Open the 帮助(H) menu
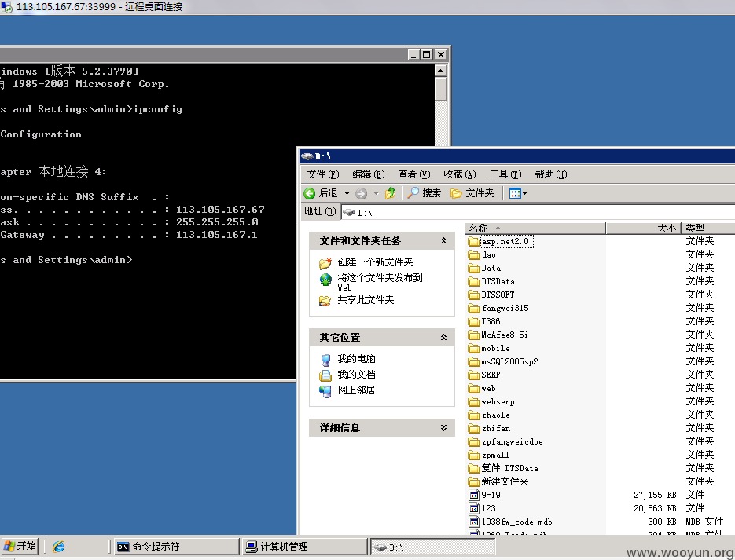 (551, 174)
